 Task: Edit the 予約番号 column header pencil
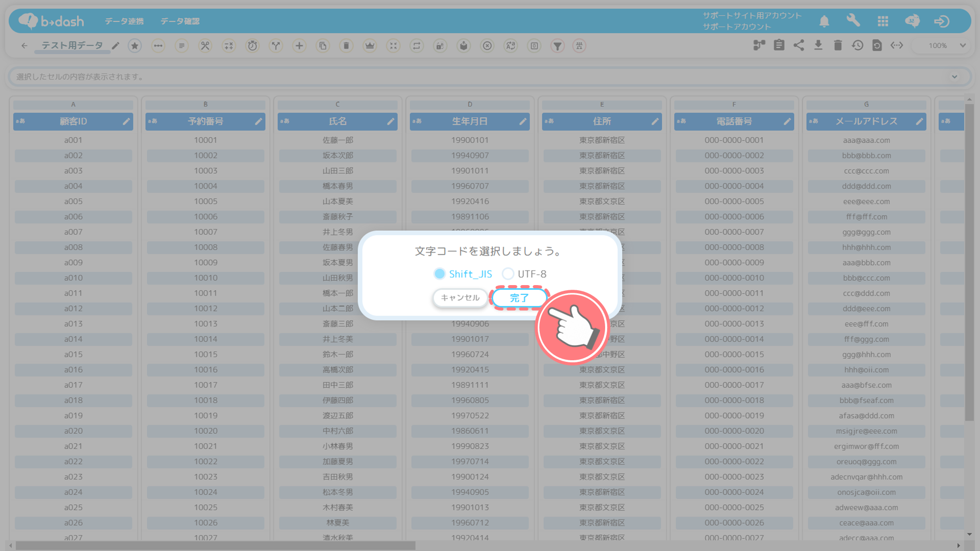pyautogui.click(x=258, y=121)
